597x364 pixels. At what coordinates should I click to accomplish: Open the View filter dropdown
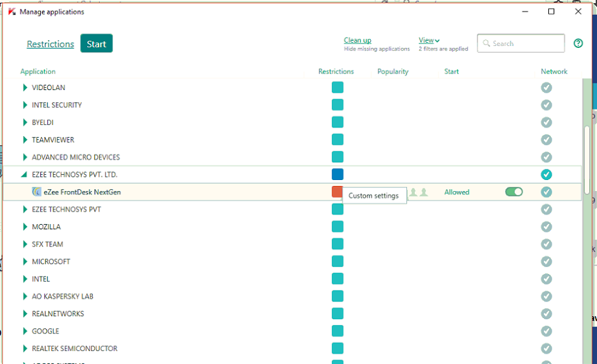[429, 40]
